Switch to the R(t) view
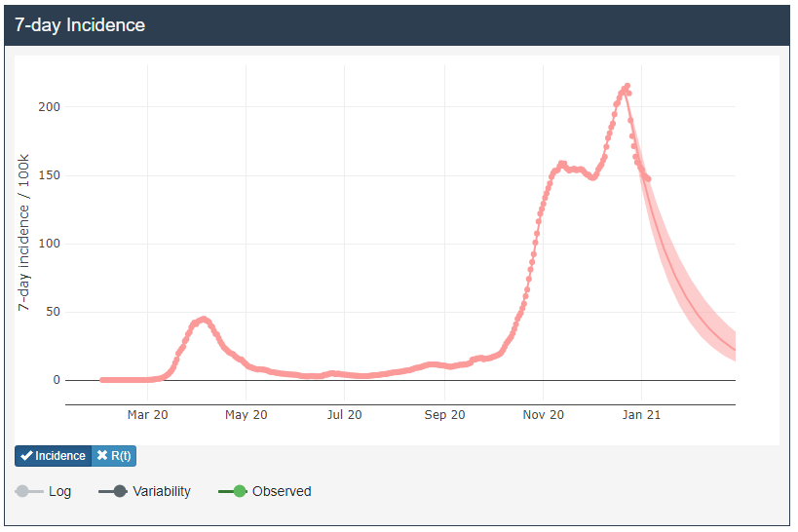The height and width of the screenshot is (532, 798). (113, 456)
